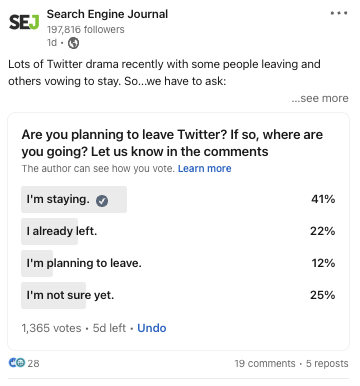This screenshot has width=360, height=386.
Task: Open the Learn more link
Action: (x=204, y=169)
